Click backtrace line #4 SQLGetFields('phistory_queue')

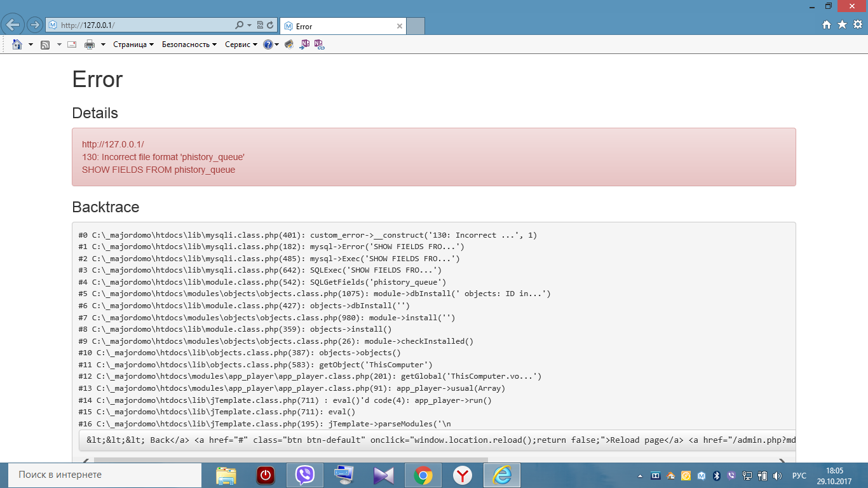[262, 282]
